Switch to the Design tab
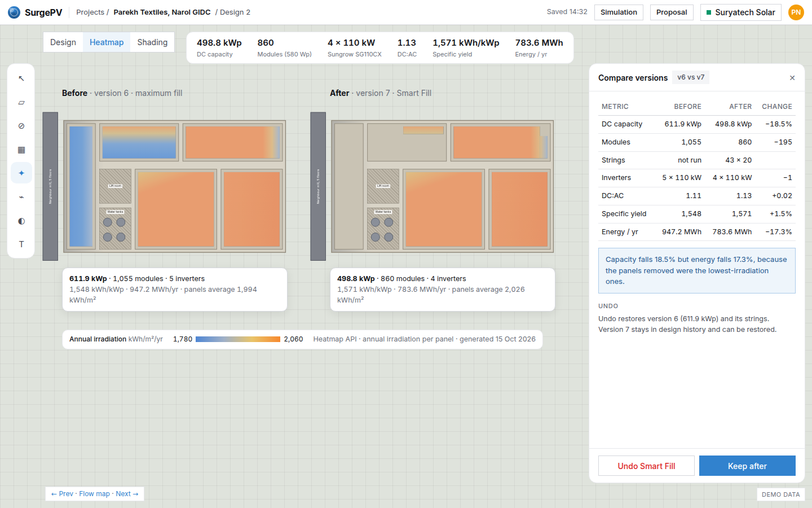Screen dimensions: 812x508 [x=63, y=42]
